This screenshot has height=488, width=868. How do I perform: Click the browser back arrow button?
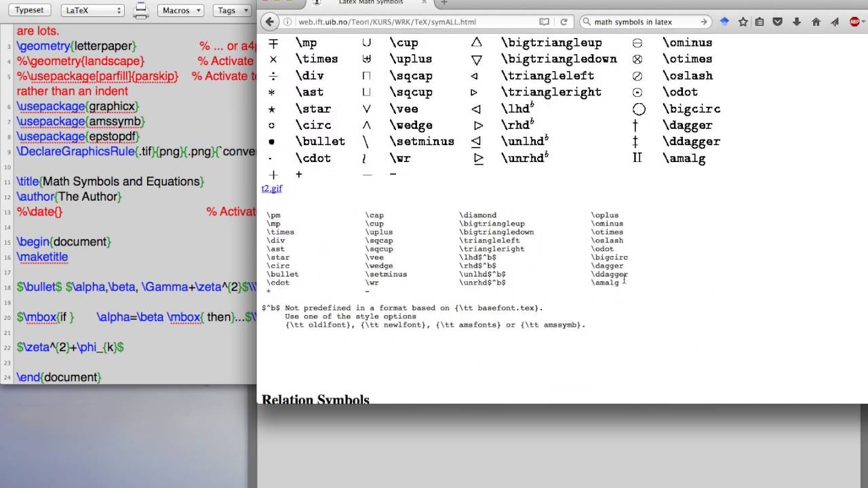270,22
